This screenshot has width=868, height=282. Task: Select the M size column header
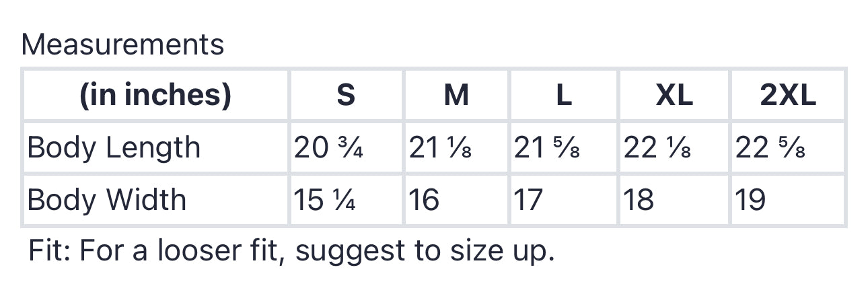click(x=456, y=95)
